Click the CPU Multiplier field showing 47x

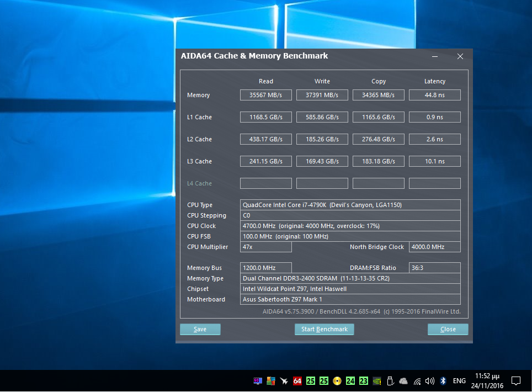tap(266, 247)
